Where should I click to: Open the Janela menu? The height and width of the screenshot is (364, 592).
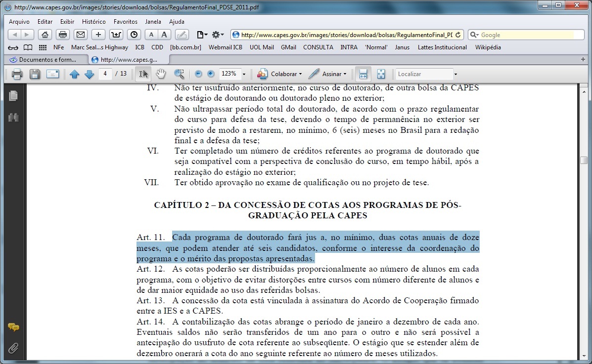tap(153, 22)
